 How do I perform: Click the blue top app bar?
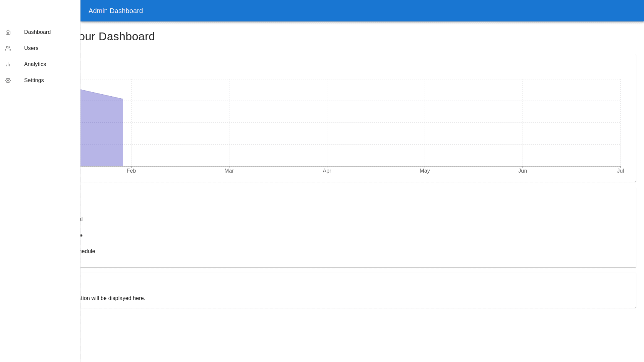(x=369, y=11)
